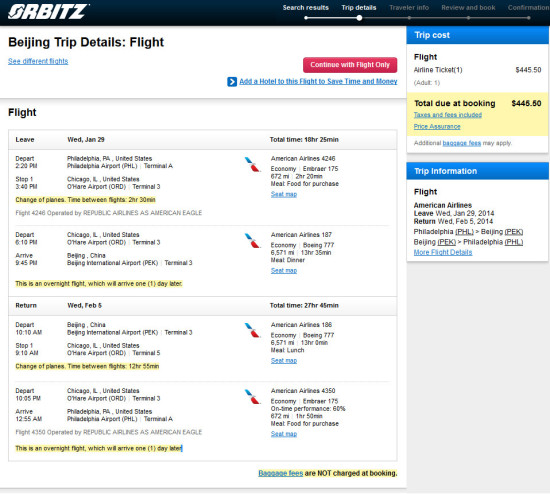Screen dimensions: 550x494
Task: Select the Trip details progress dot
Action: tap(359, 18)
